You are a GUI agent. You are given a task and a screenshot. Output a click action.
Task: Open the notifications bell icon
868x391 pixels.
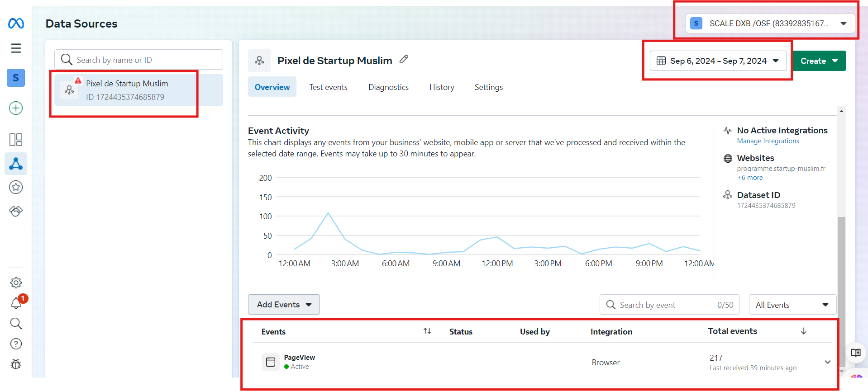click(16, 303)
